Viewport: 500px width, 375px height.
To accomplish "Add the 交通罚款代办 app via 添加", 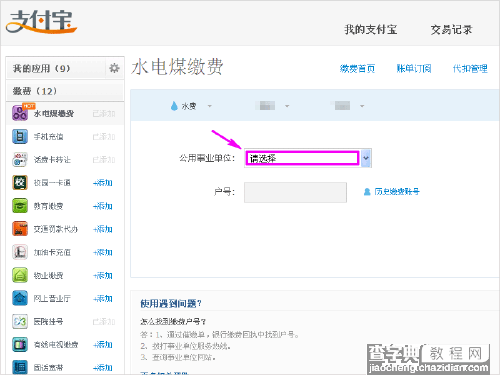I will pyautogui.click(x=103, y=229).
